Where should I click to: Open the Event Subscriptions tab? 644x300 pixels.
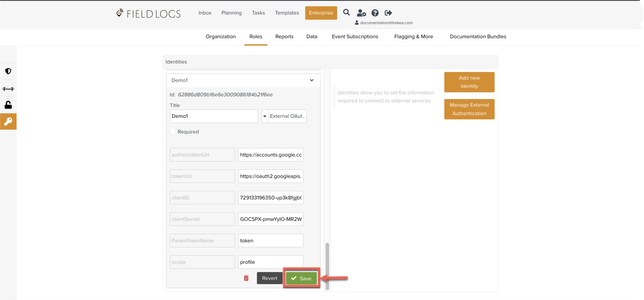pyautogui.click(x=355, y=37)
